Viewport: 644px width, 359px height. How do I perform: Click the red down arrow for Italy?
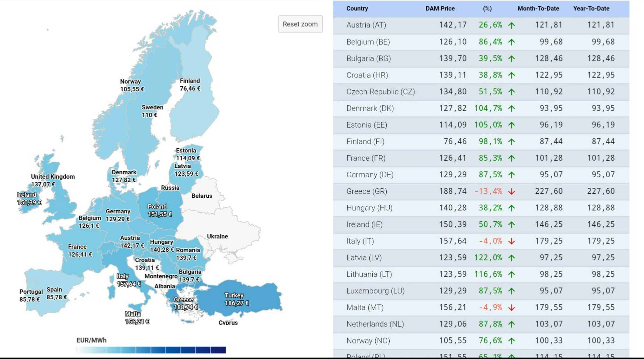tap(511, 241)
